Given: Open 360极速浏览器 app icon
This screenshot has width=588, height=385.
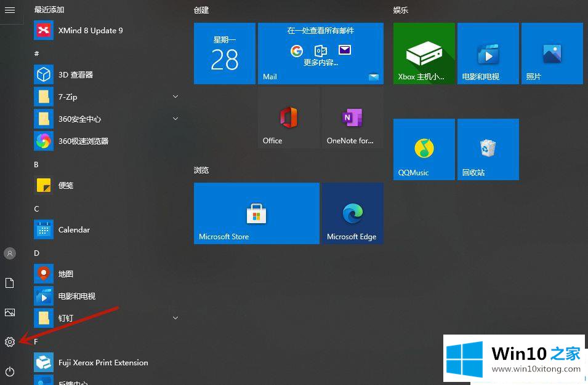Looking at the screenshot, I should tap(44, 141).
